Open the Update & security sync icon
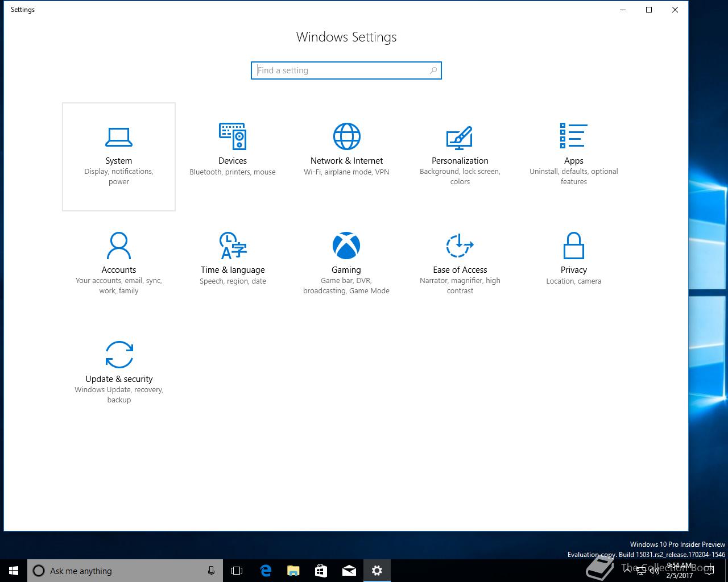 point(119,355)
